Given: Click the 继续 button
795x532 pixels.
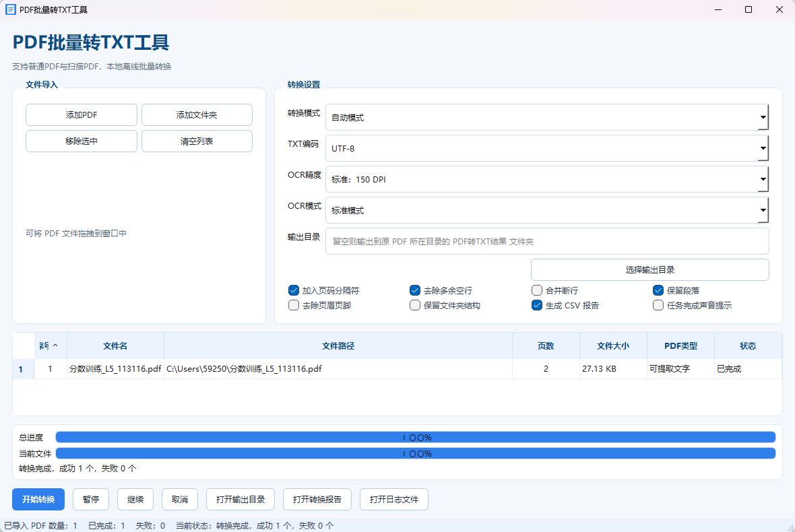Looking at the screenshot, I should pos(135,500).
